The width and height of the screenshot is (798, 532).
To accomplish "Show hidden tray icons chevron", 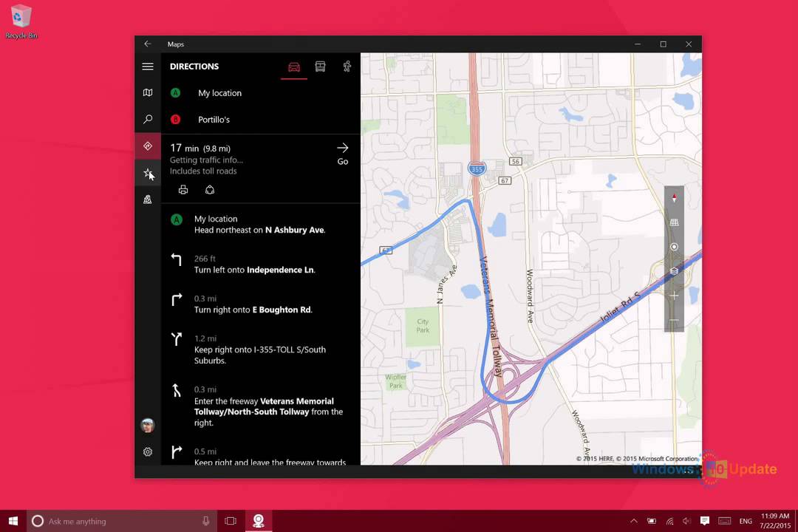I will point(634,521).
